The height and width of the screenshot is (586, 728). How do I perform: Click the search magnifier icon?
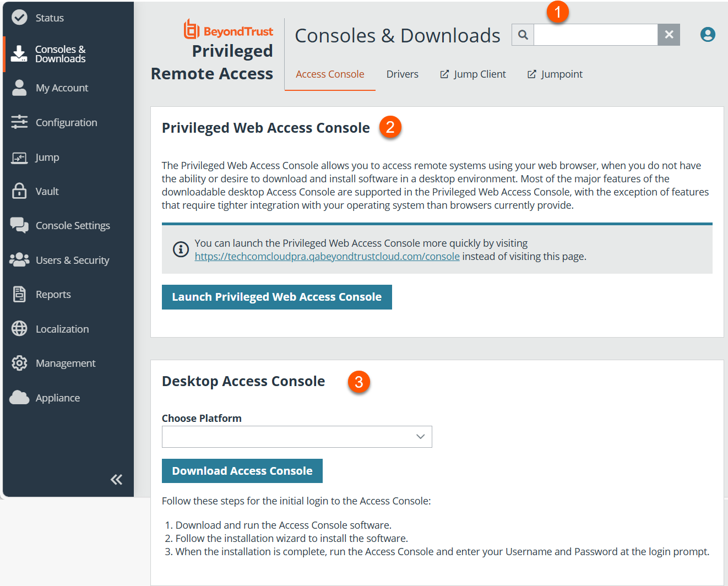(523, 35)
